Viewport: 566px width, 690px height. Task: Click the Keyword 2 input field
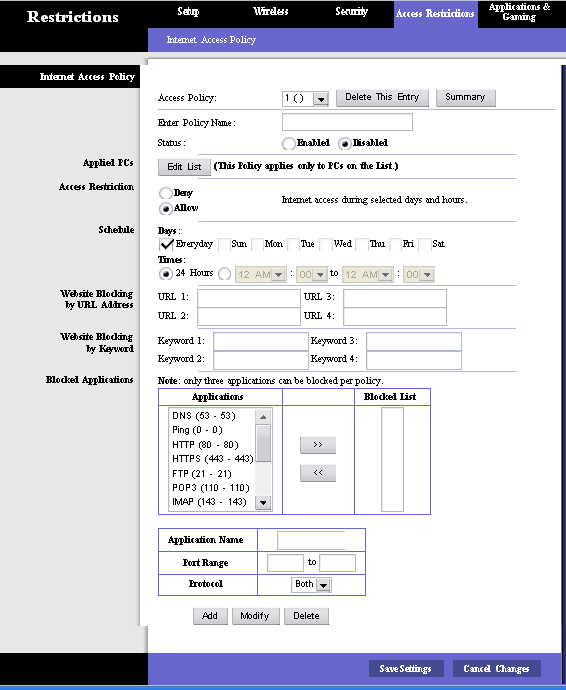click(x=261, y=360)
